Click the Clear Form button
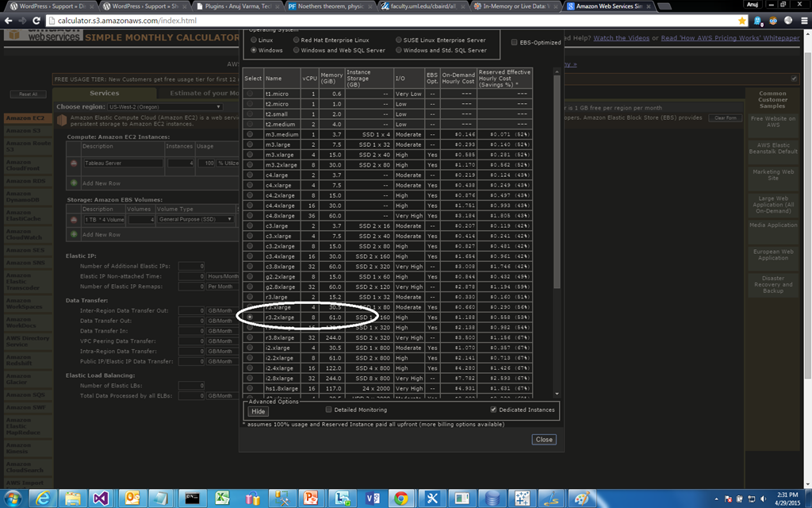This screenshot has width=812, height=508. (x=725, y=118)
